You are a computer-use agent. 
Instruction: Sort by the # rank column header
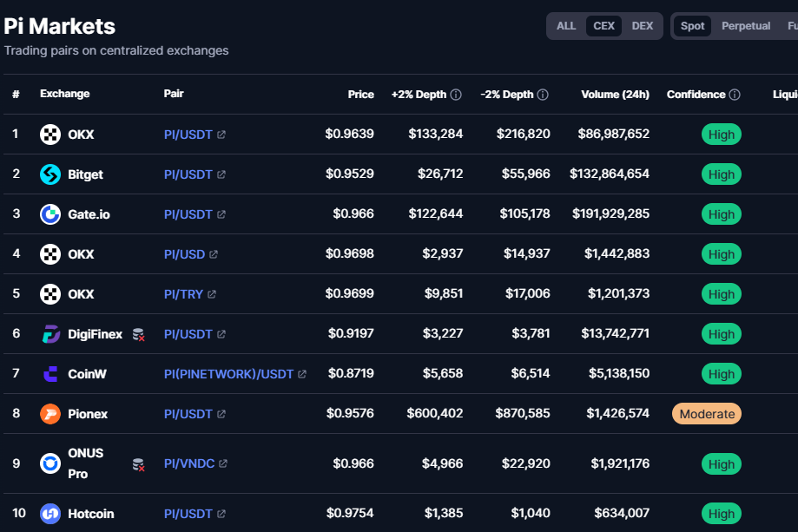coord(16,94)
